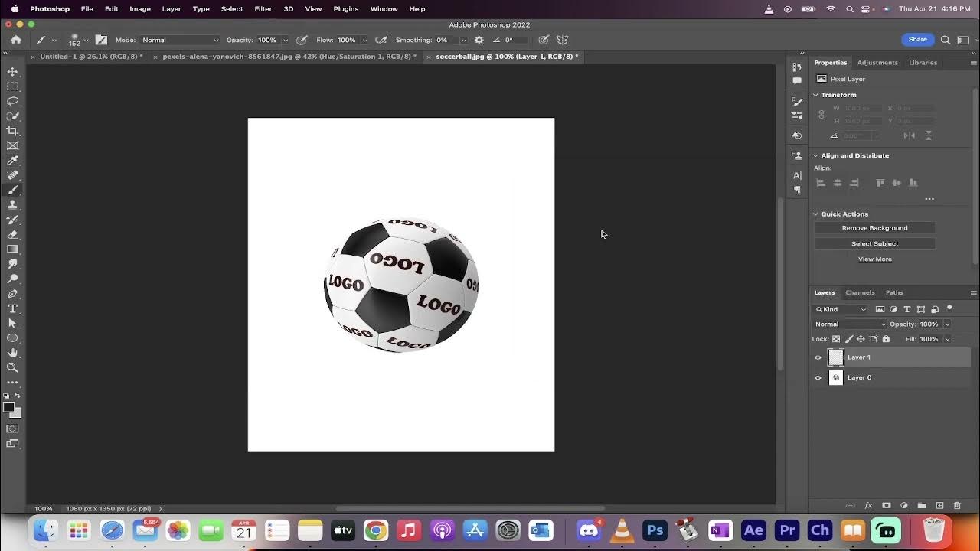This screenshot has width=980, height=551.
Task: Select the Crop tool
Action: tap(12, 131)
